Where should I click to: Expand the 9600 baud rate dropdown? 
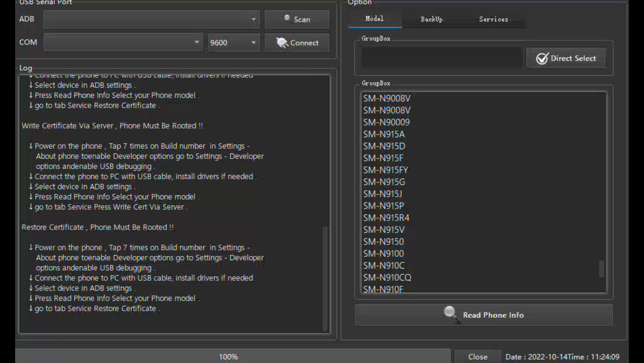(234, 43)
